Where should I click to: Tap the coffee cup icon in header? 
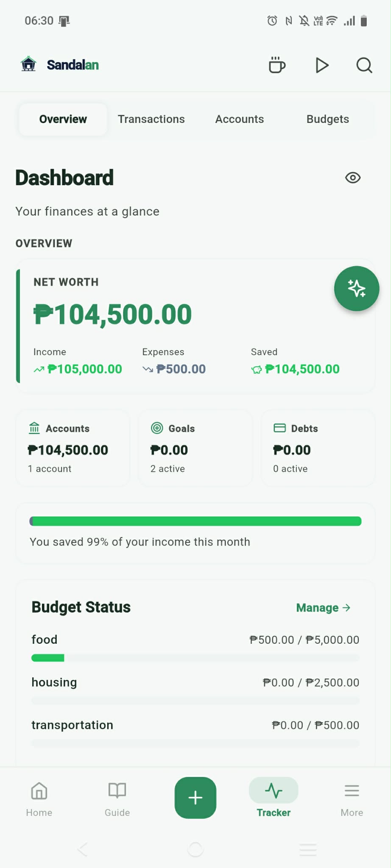(277, 65)
